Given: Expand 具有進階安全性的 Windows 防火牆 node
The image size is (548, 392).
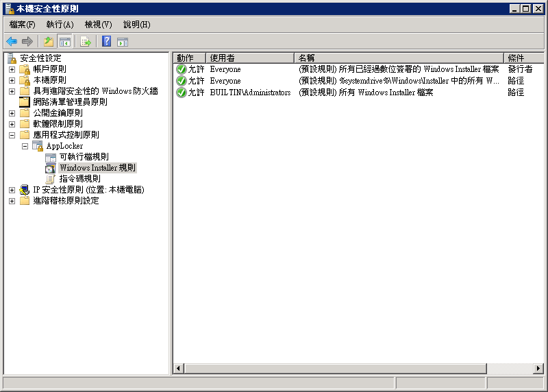Looking at the screenshot, I should tap(12, 91).
